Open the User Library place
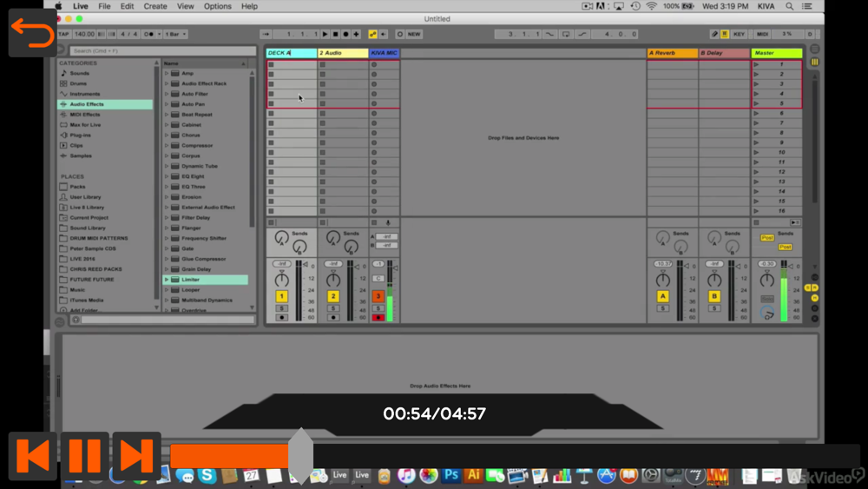 (85, 197)
